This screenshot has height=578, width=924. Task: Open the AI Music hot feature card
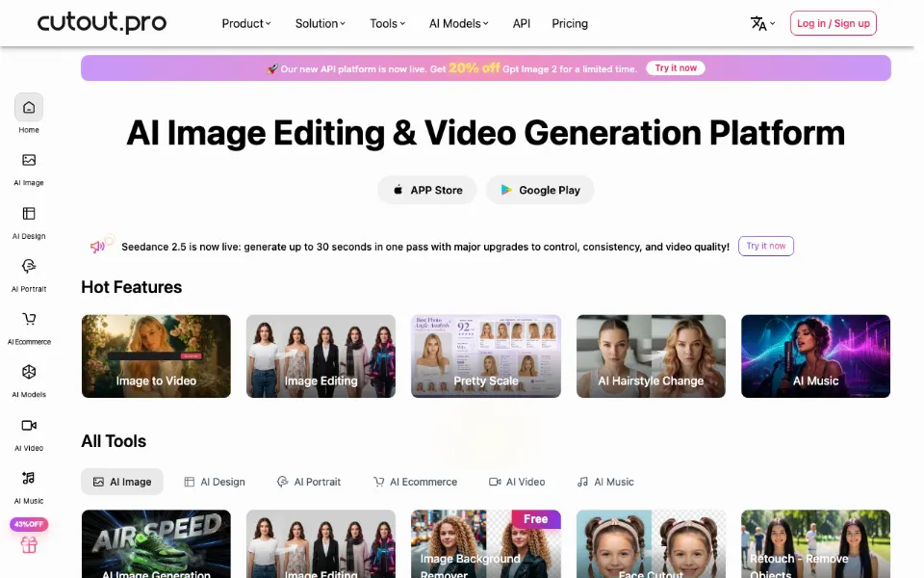[x=815, y=356]
